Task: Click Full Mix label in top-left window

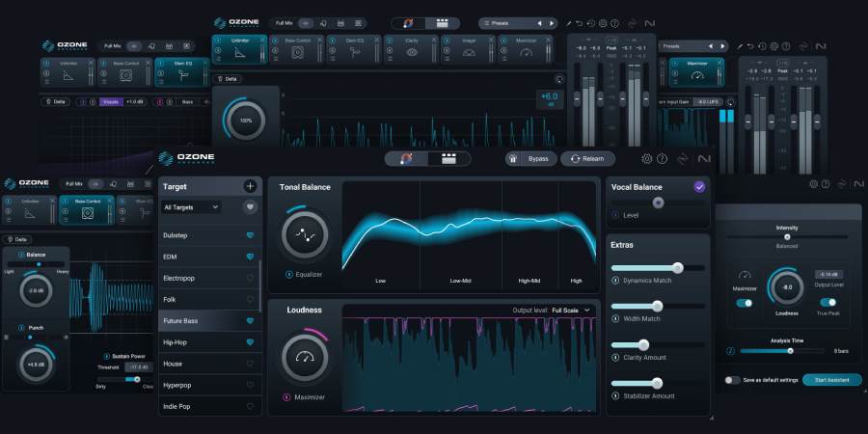Action: click(111, 46)
